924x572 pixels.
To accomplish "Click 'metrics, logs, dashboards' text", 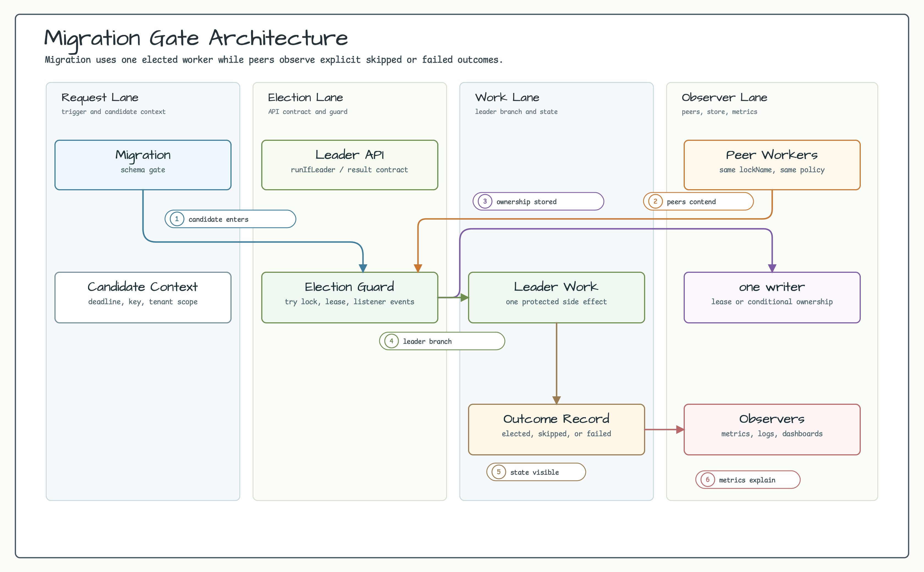I will coord(772,434).
